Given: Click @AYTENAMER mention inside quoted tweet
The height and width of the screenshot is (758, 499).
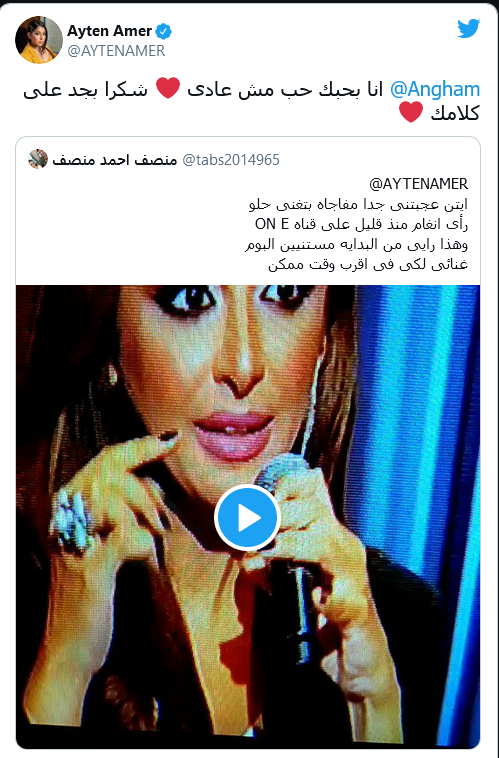Looking at the screenshot, I should tap(418, 184).
